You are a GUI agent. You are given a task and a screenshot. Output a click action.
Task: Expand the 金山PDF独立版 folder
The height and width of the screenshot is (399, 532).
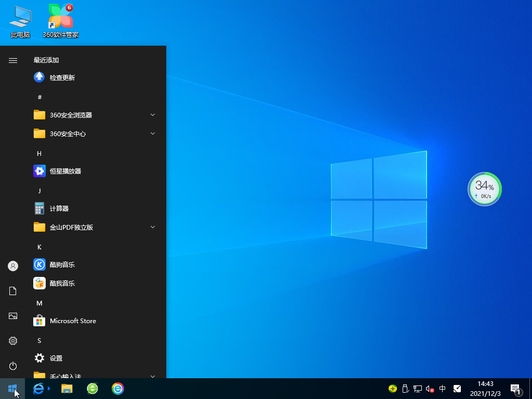(152, 227)
